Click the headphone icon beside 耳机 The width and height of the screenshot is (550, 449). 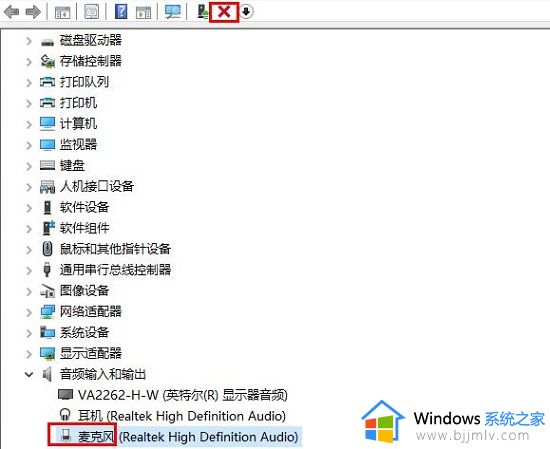pos(65,415)
